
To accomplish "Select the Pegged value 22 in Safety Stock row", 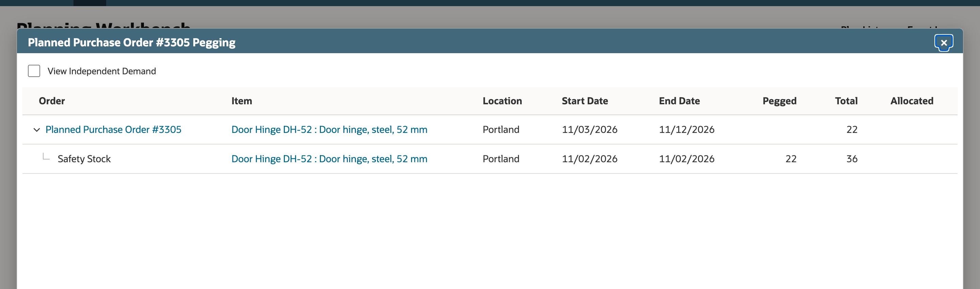I will (x=790, y=159).
